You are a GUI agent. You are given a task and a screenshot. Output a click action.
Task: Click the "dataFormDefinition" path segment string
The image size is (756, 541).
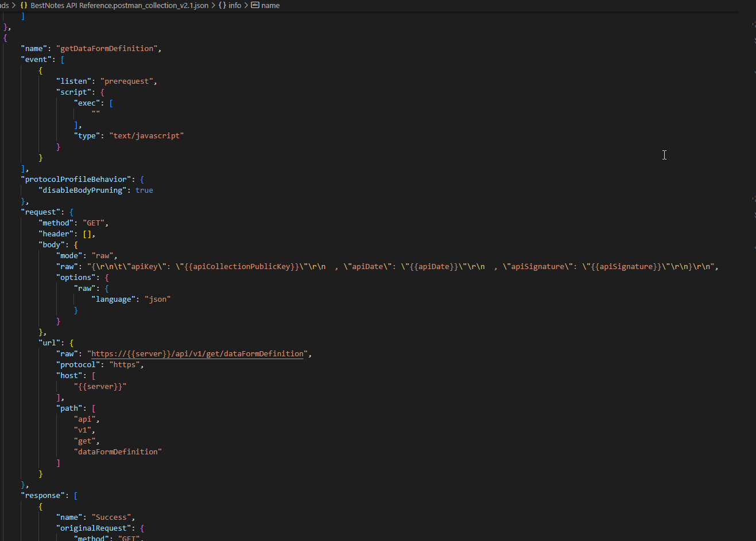(x=117, y=452)
